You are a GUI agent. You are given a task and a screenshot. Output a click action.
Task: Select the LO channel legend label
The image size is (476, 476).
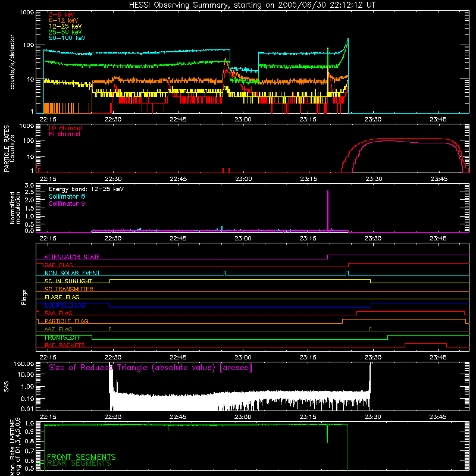[x=65, y=128]
